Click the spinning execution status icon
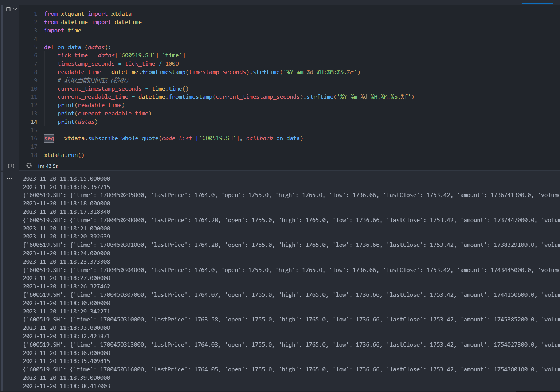This screenshot has height=392, width=560. click(x=29, y=166)
